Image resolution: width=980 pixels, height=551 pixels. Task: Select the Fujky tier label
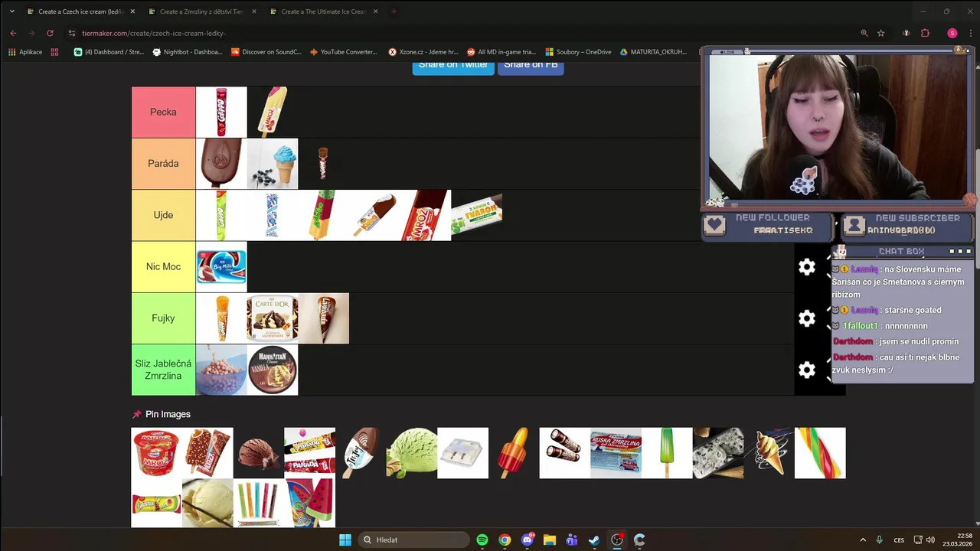tap(163, 318)
